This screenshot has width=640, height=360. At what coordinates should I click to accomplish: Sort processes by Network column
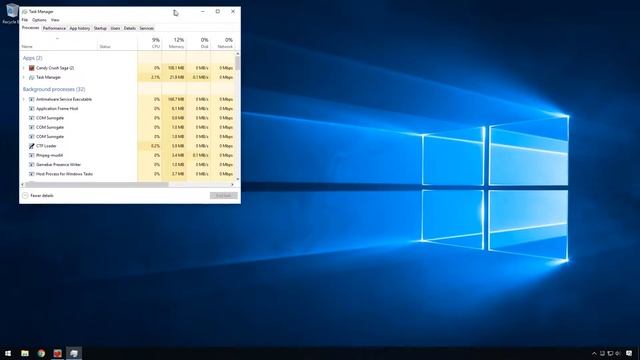click(x=222, y=42)
